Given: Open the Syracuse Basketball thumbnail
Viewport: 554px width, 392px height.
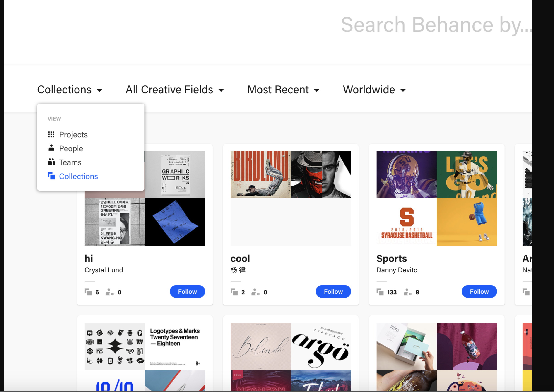Looking at the screenshot, I should pyautogui.click(x=407, y=222).
